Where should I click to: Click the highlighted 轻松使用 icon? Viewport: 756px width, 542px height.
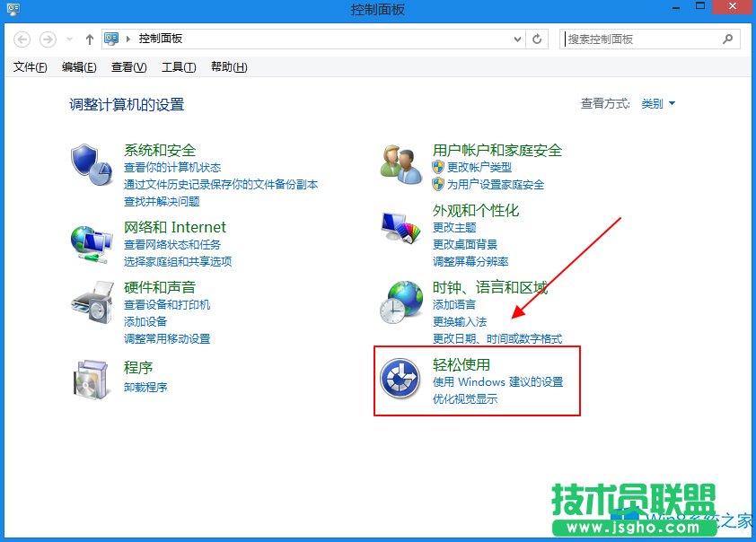(x=400, y=380)
